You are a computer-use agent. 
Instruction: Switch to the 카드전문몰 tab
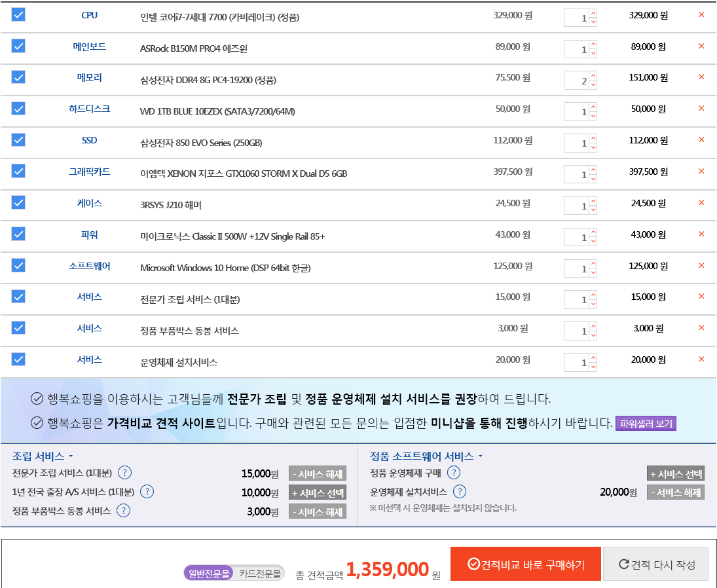pyautogui.click(x=260, y=574)
